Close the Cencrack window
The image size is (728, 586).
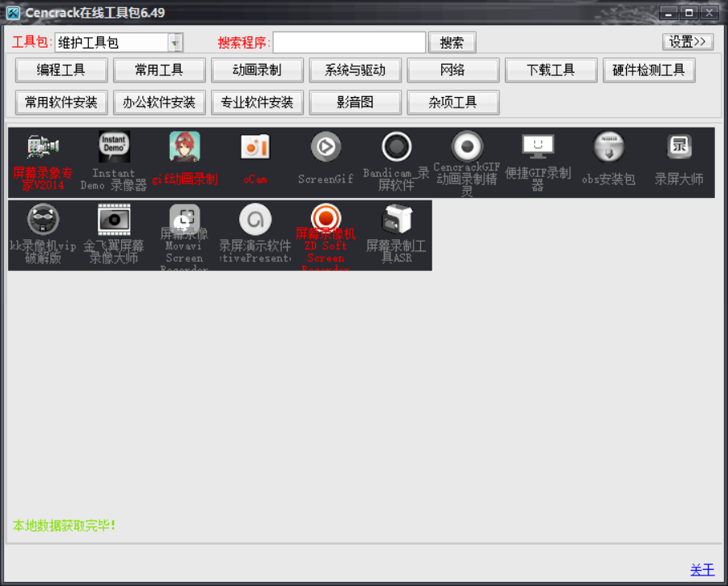pyautogui.click(x=709, y=13)
